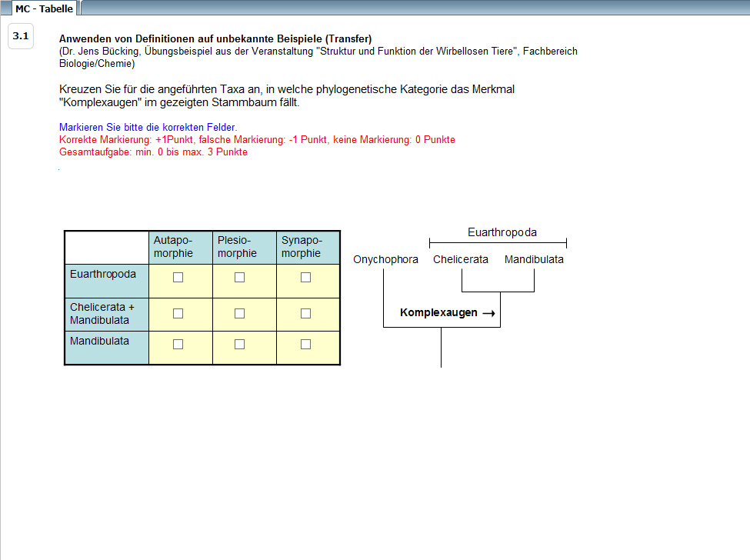Check Plesiomorphie box for Euarthropoda
The height and width of the screenshot is (560, 750).
click(240, 278)
